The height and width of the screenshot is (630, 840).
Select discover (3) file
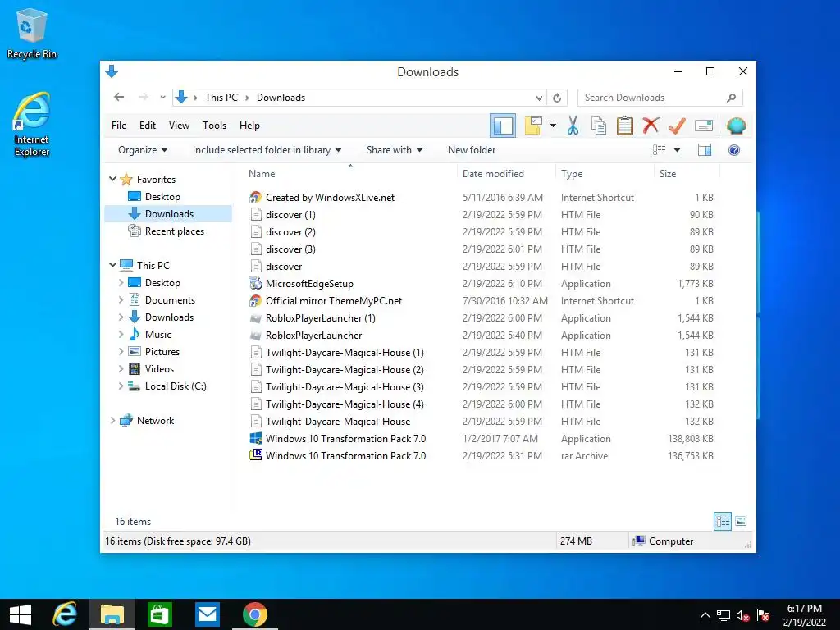pos(290,249)
